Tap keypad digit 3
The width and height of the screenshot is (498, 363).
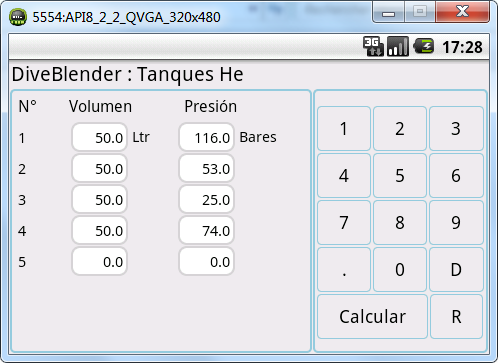tap(456, 129)
